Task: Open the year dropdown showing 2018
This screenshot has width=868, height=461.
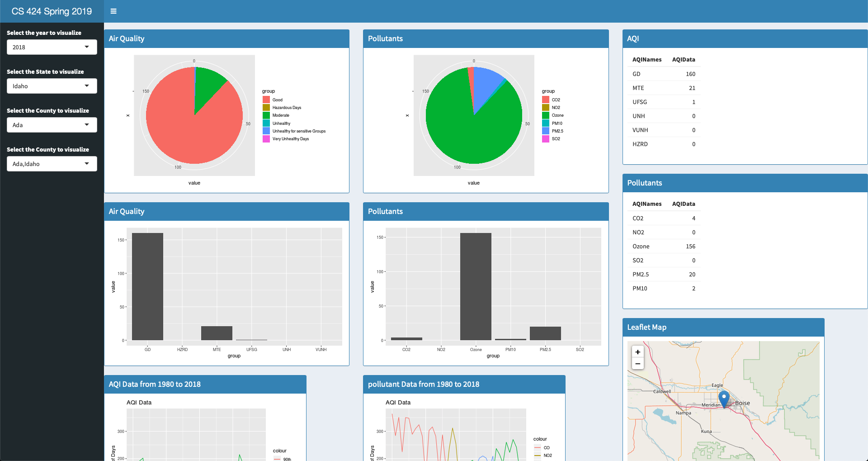Action: pos(52,47)
